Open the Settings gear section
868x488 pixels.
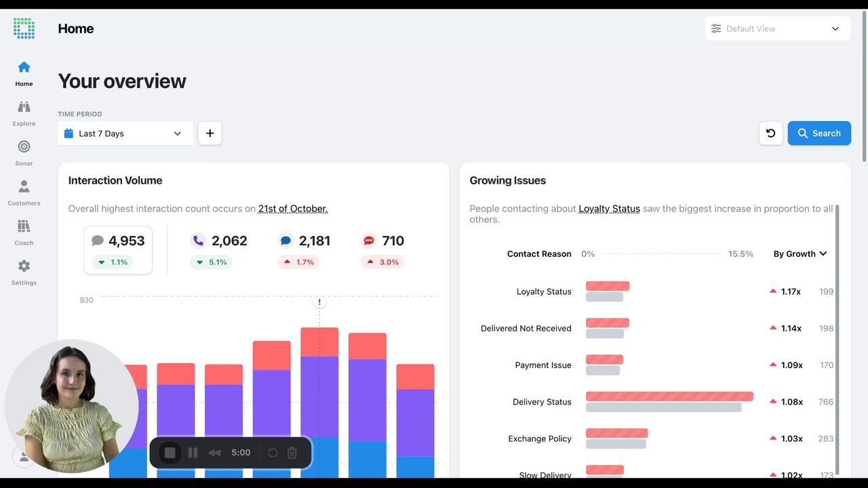click(x=24, y=272)
